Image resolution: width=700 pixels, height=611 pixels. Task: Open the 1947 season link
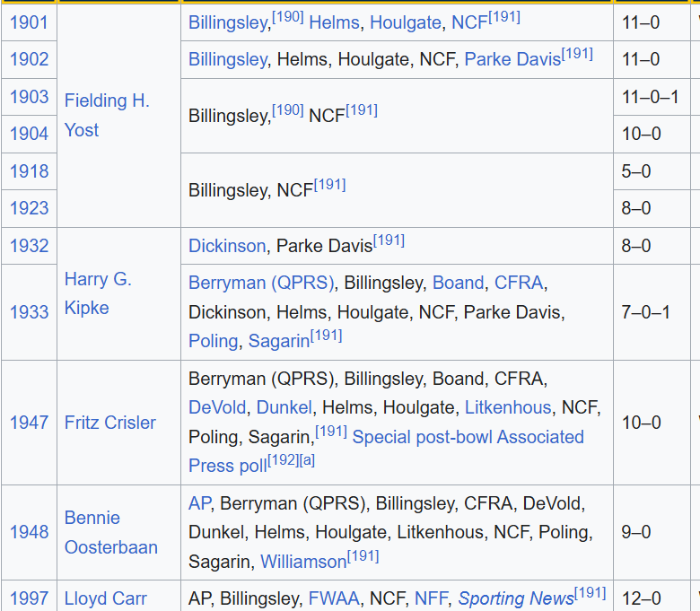point(29,423)
